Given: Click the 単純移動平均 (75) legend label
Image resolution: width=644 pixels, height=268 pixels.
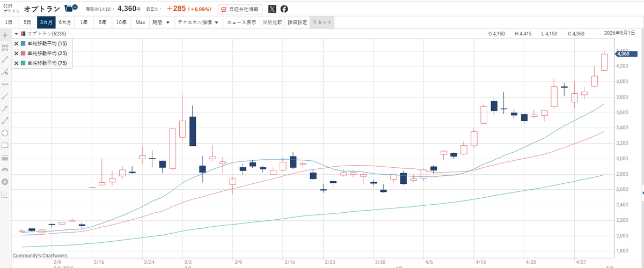Looking at the screenshot, I should (x=47, y=63).
